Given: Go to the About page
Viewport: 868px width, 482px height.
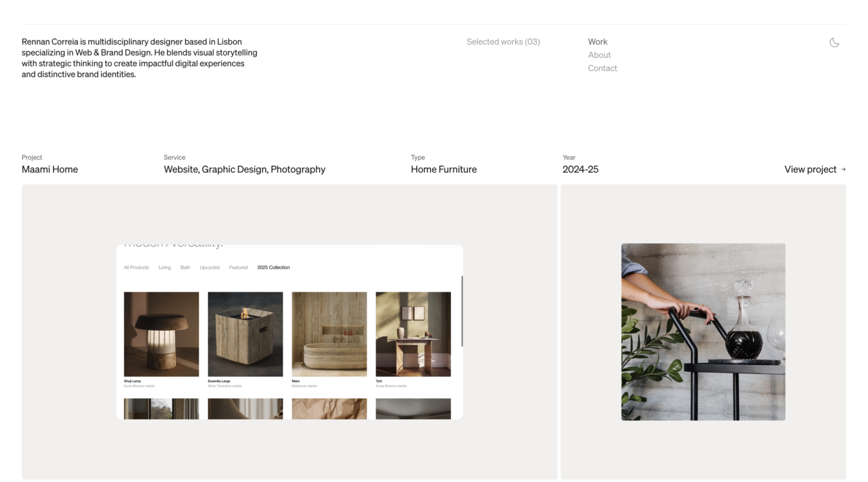Looking at the screenshot, I should [x=599, y=55].
